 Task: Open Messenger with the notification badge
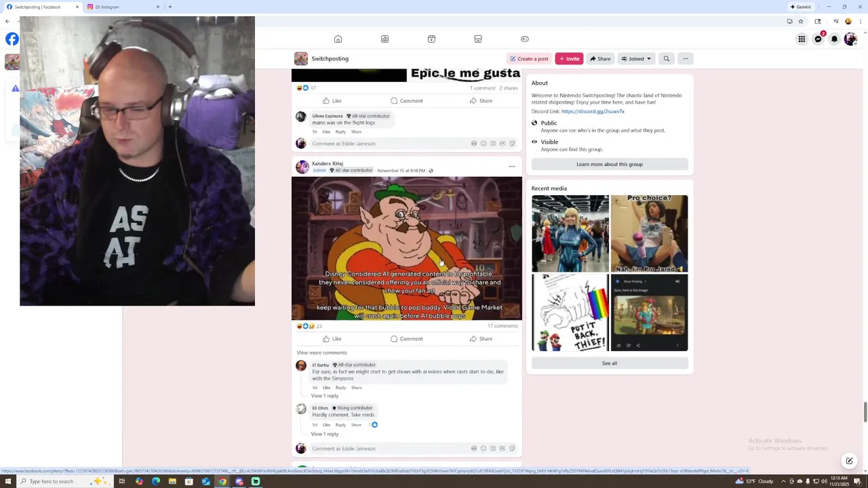coord(818,39)
